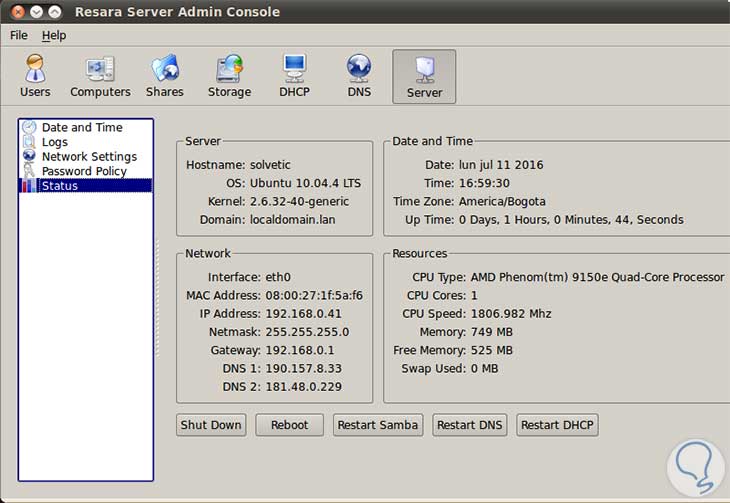
Task: Select Password Policy in sidebar
Action: (x=86, y=171)
